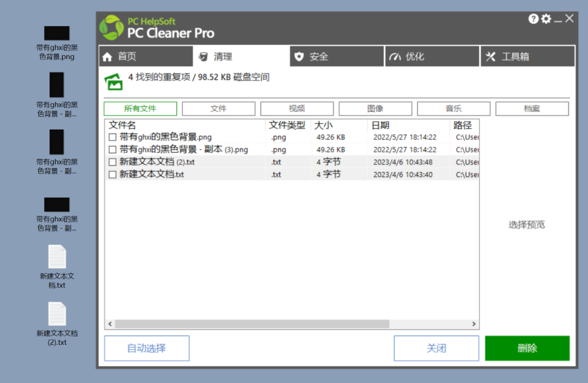Open the help question-mark icon
The width and height of the screenshot is (588, 383).
tap(533, 18)
